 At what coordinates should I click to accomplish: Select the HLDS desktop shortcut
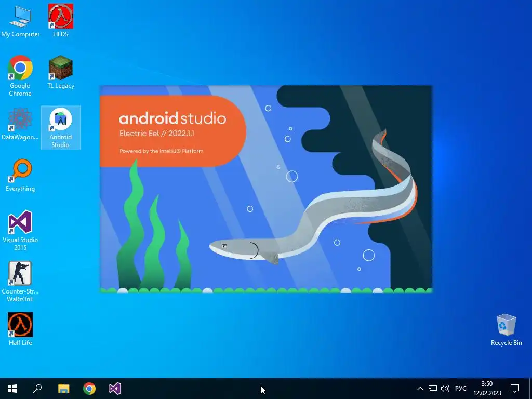coord(60,21)
